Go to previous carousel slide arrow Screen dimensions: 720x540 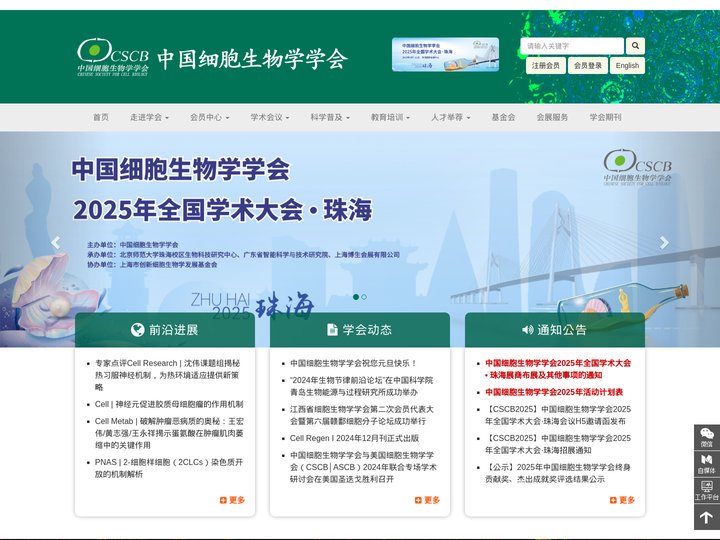pyautogui.click(x=56, y=242)
